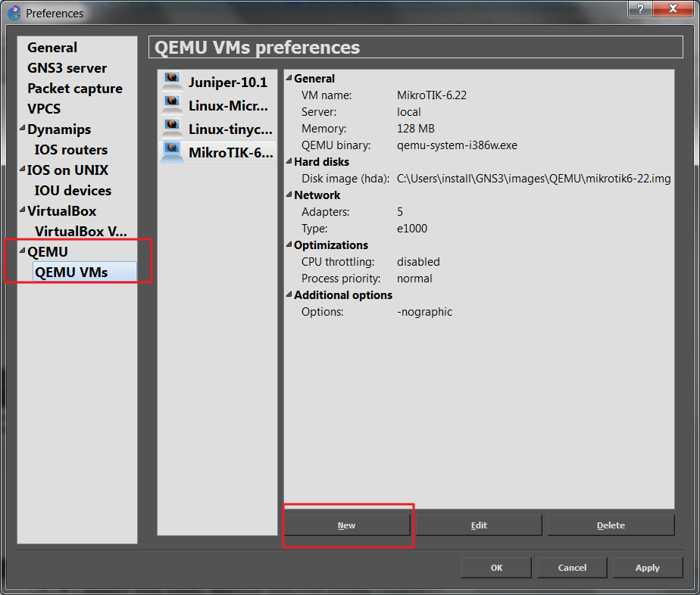This screenshot has height=595, width=700.
Task: Open the IOS routers page
Action: [x=71, y=150]
